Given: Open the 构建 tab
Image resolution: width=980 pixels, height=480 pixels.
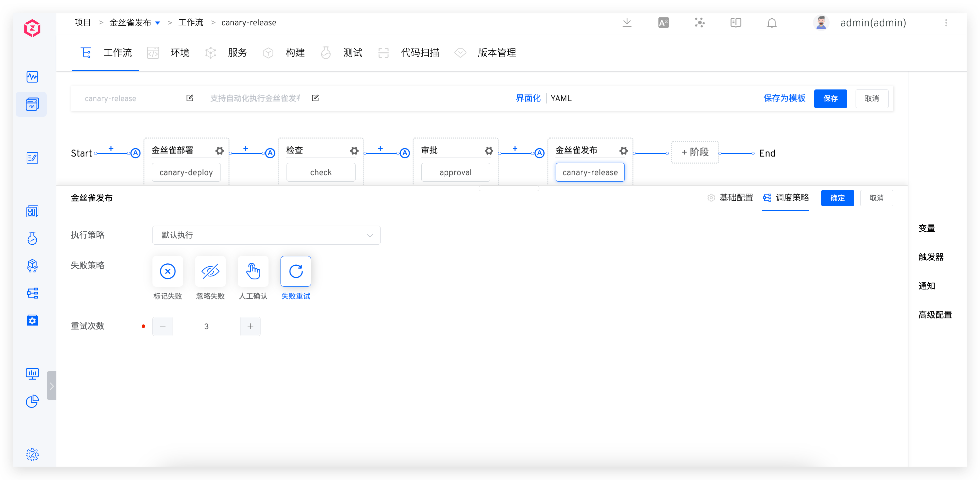Looking at the screenshot, I should [x=284, y=52].
